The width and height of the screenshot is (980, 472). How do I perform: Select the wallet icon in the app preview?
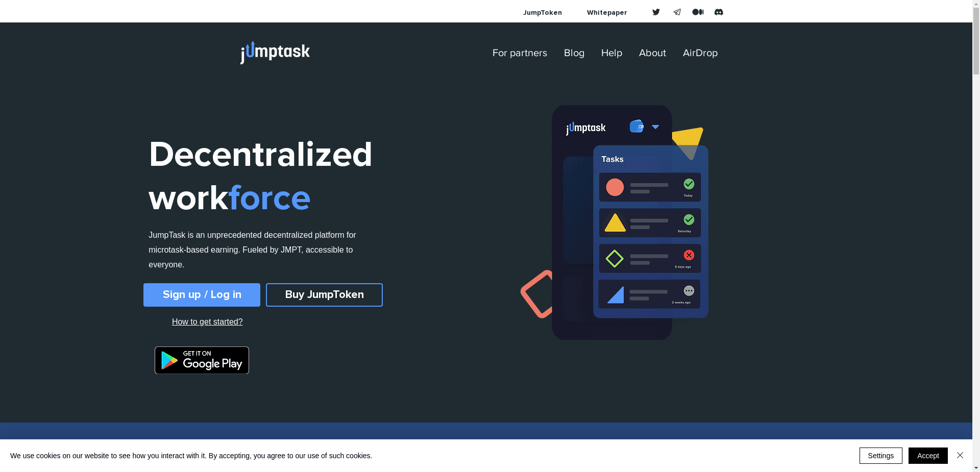636,126
